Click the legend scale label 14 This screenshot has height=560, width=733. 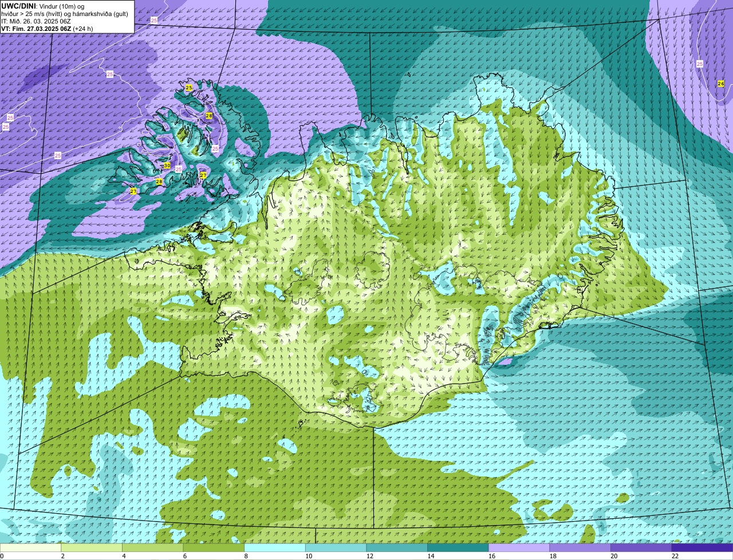pos(431,556)
